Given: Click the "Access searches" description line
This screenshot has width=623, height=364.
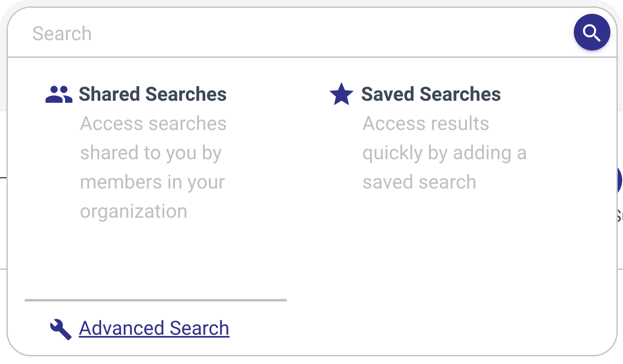Looking at the screenshot, I should coord(153,123).
